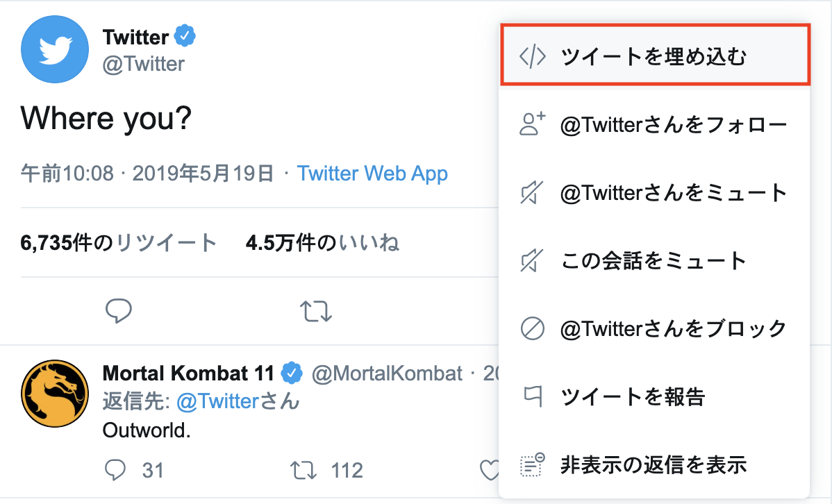Click the mute conversation speaker icon
This screenshot has width=832, height=504.
[x=532, y=260]
